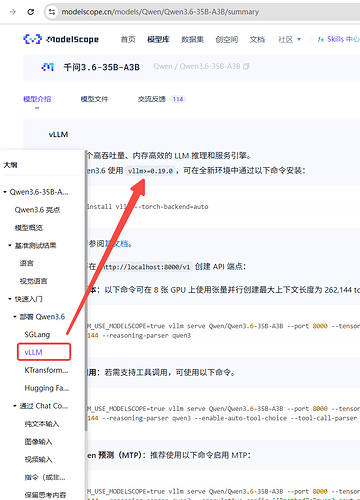Collapse the Qwen3.6-35B-A... outline node
The width and height of the screenshot is (360, 500).
tap(5, 192)
